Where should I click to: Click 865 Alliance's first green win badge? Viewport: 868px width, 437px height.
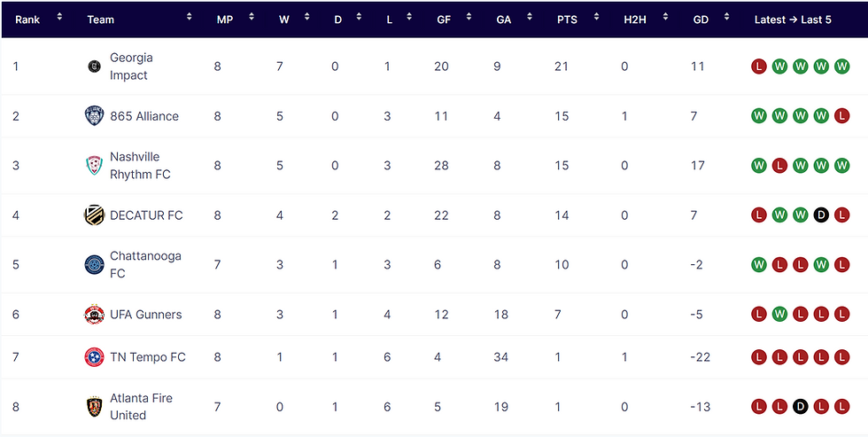(x=758, y=116)
